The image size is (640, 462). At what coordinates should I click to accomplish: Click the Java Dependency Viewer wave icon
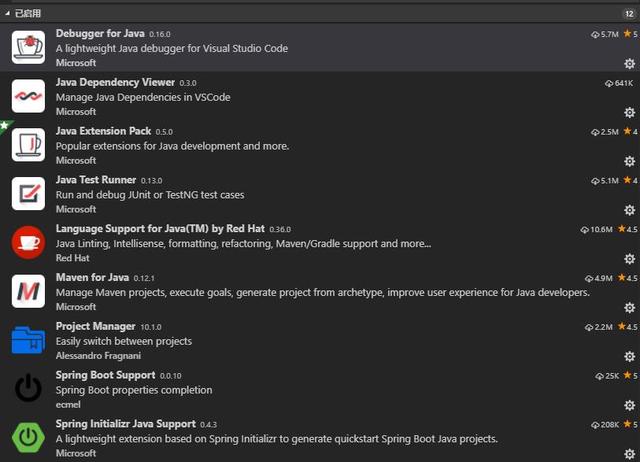click(x=28, y=96)
